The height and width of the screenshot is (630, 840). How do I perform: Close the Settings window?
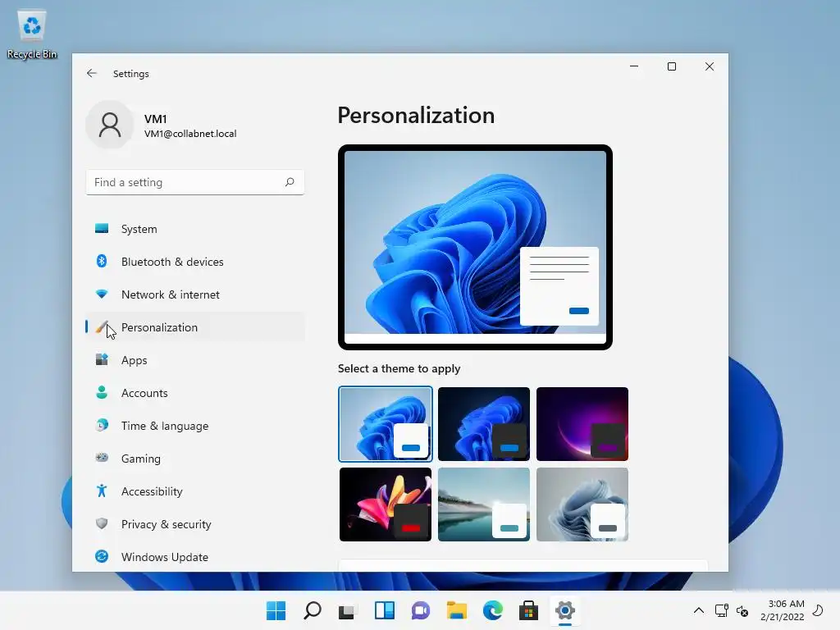coord(710,66)
